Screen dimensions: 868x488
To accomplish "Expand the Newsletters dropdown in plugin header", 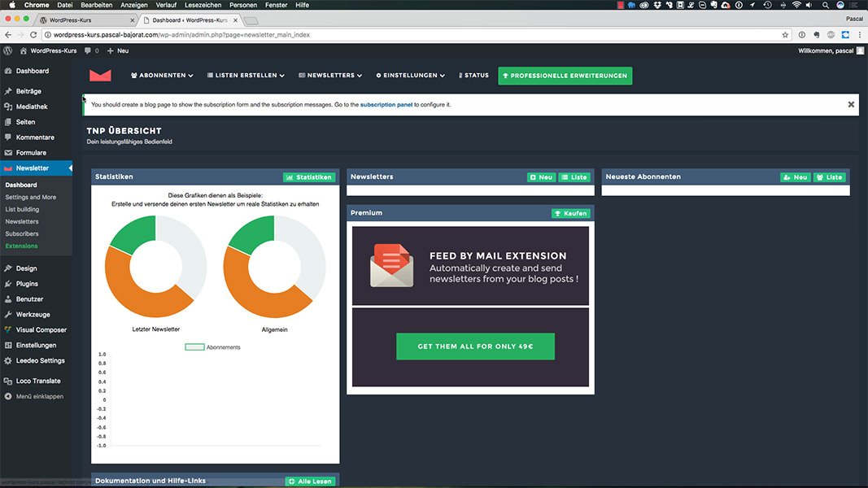I will tap(330, 76).
